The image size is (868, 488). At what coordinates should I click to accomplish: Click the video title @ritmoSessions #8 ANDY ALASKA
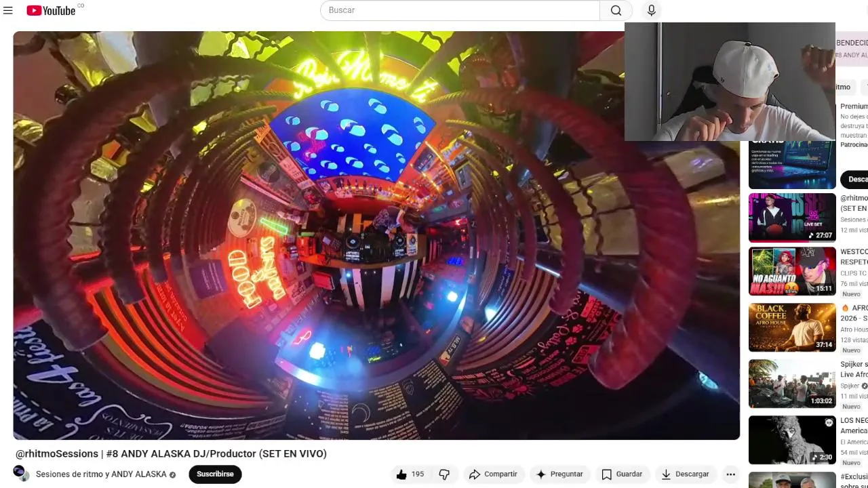click(171, 453)
